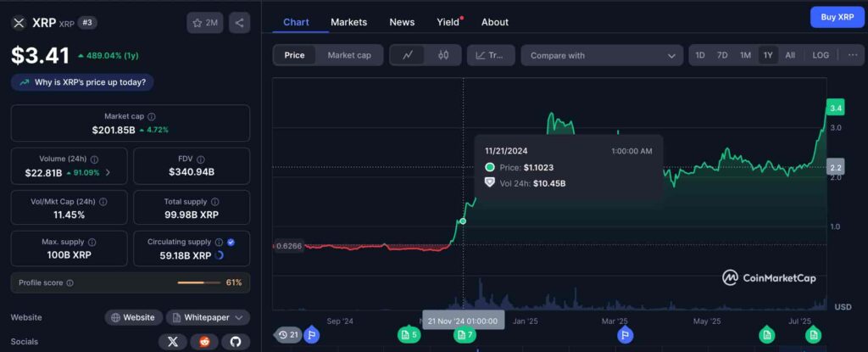This screenshot has width=868, height=352.
Task: Open the green news marker near Jul '25
Action: [813, 335]
